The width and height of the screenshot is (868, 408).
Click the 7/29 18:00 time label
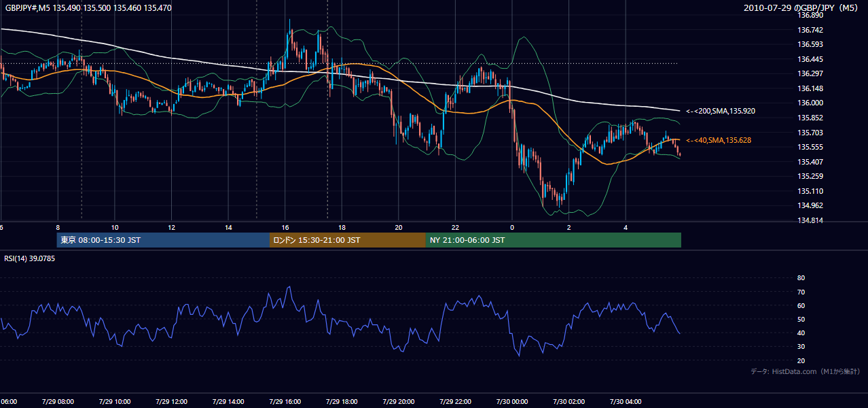tap(341, 401)
